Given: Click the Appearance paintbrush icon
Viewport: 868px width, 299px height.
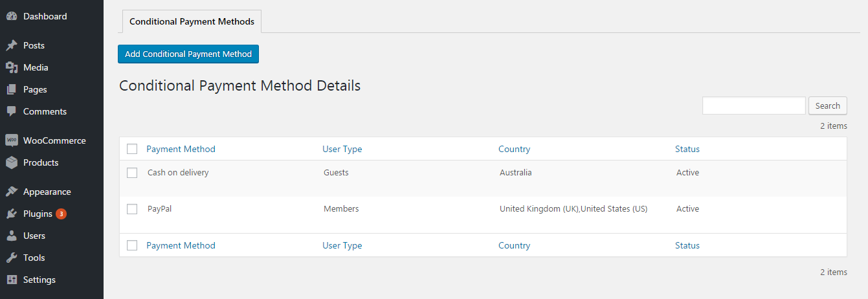Looking at the screenshot, I should (x=11, y=192).
